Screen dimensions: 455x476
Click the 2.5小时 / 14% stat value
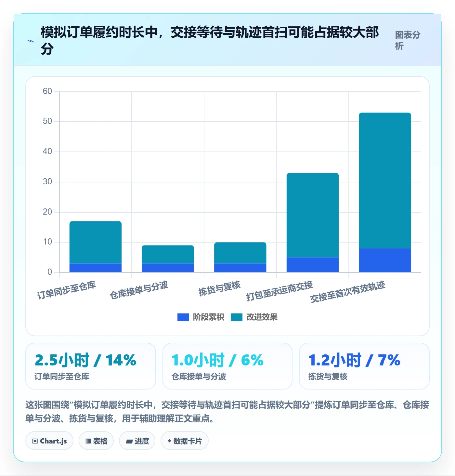[x=85, y=360]
